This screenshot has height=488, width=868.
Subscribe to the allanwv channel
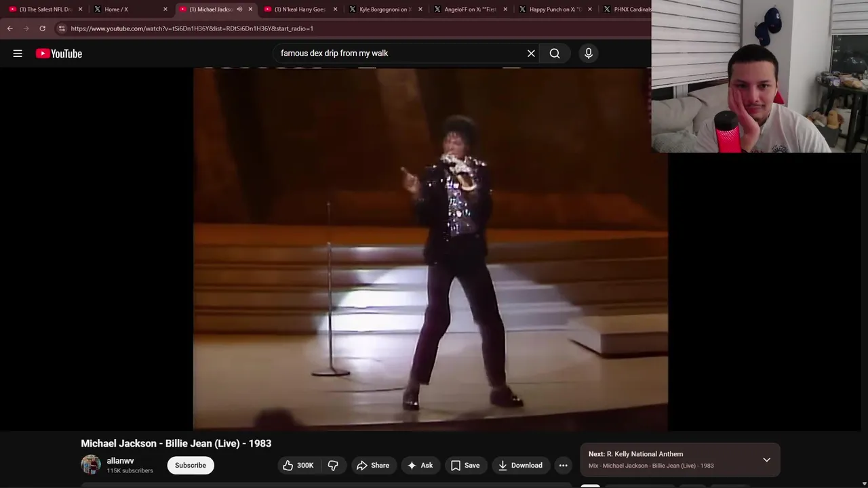[191, 465]
